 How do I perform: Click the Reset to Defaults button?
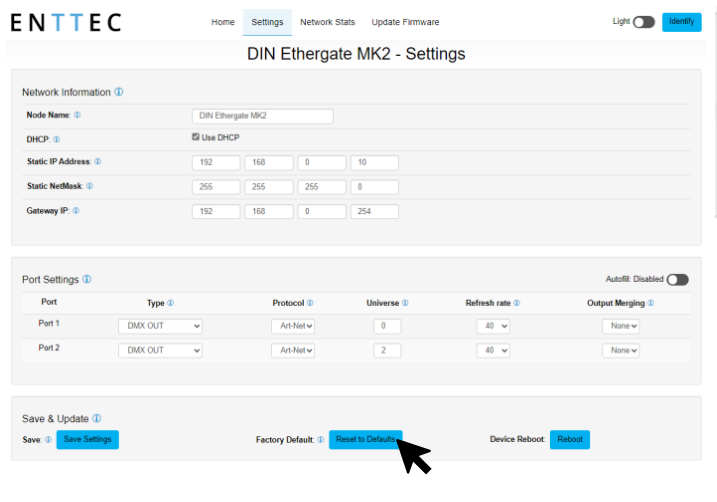click(366, 439)
